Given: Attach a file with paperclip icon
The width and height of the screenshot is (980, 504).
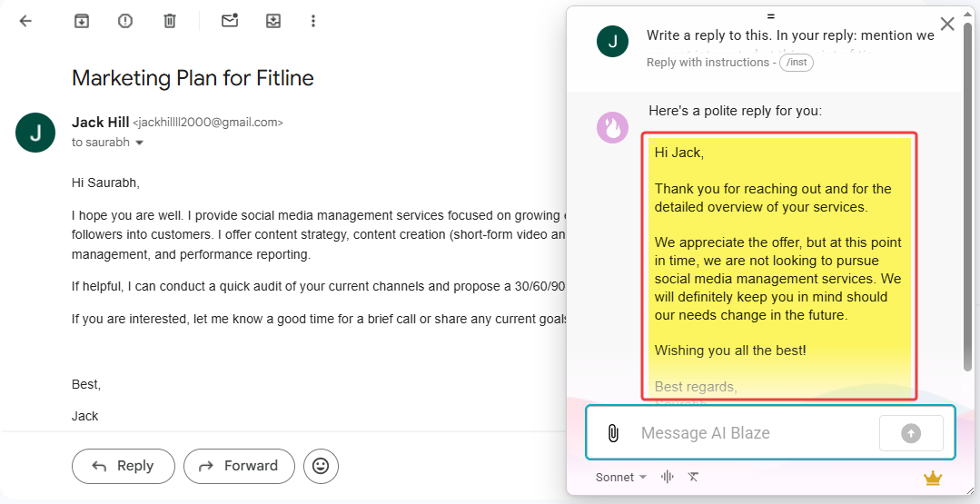Looking at the screenshot, I should tap(613, 433).
